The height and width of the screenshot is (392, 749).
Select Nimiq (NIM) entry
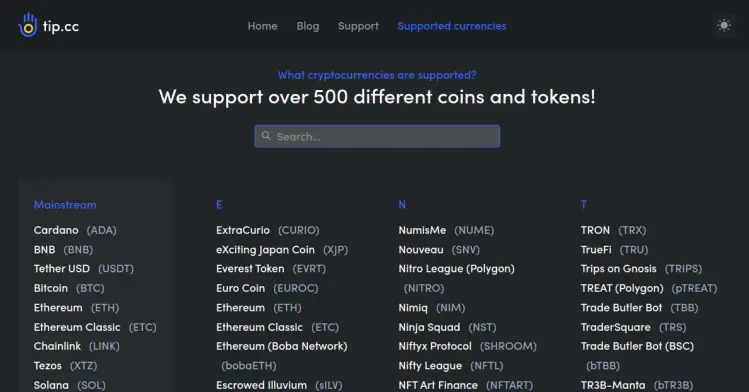click(432, 308)
